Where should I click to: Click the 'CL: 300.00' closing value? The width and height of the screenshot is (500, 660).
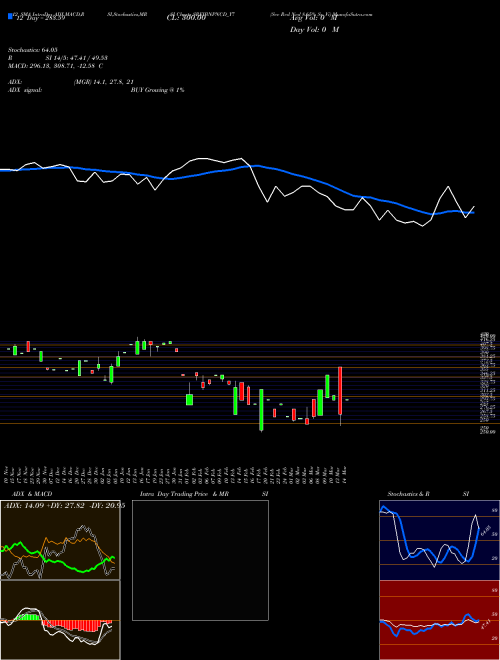point(186,19)
